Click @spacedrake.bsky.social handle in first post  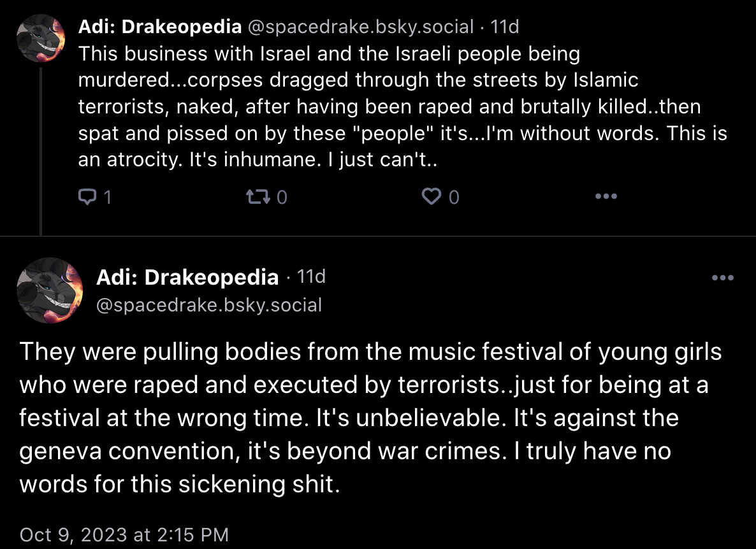pyautogui.click(x=361, y=27)
